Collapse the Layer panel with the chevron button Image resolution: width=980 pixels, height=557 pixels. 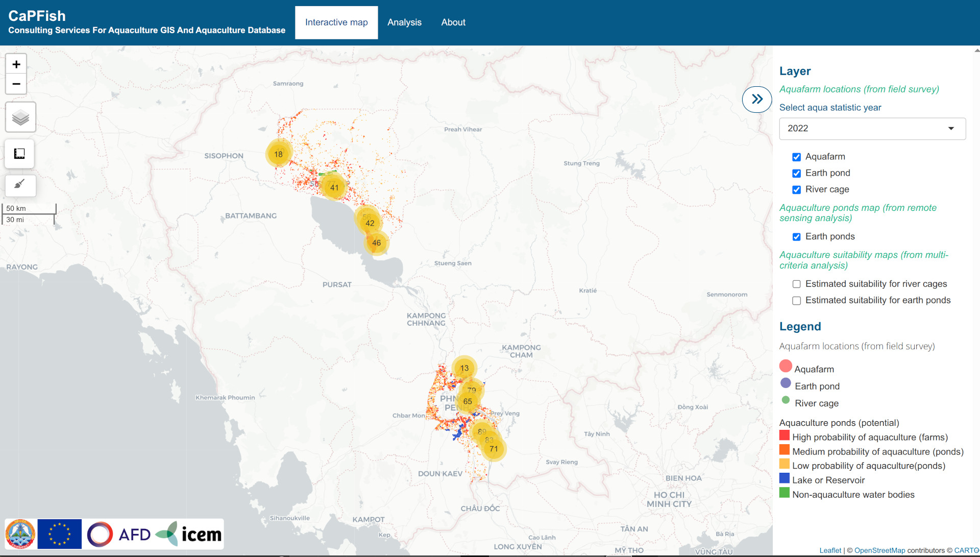pos(756,100)
